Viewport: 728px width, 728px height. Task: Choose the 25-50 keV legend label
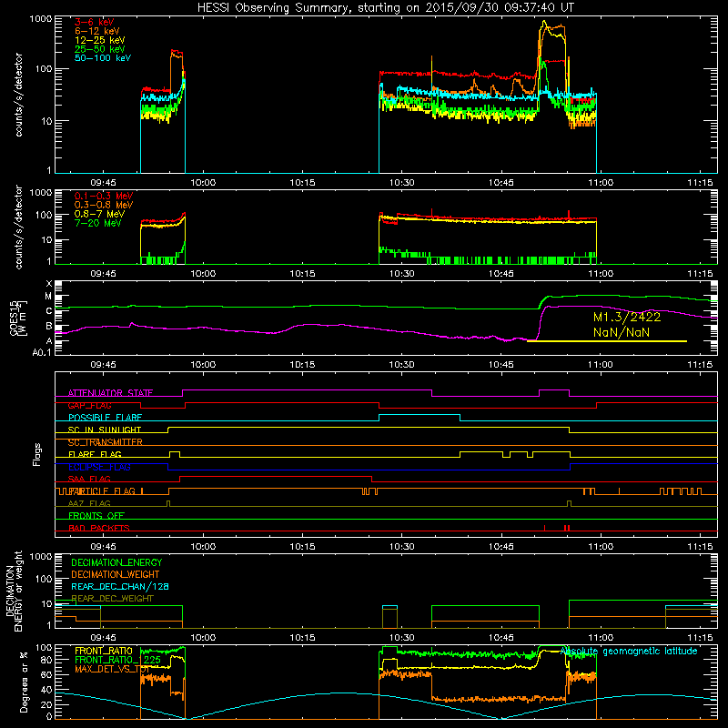(99, 49)
